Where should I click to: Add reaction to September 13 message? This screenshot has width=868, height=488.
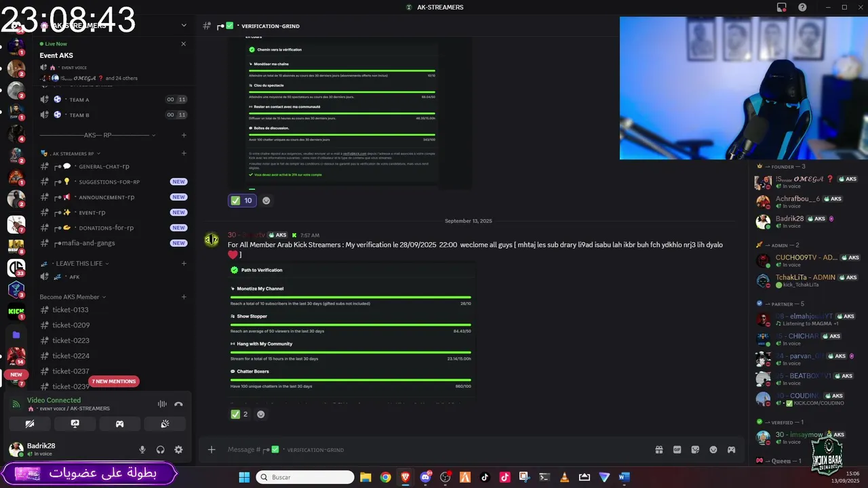(x=260, y=414)
